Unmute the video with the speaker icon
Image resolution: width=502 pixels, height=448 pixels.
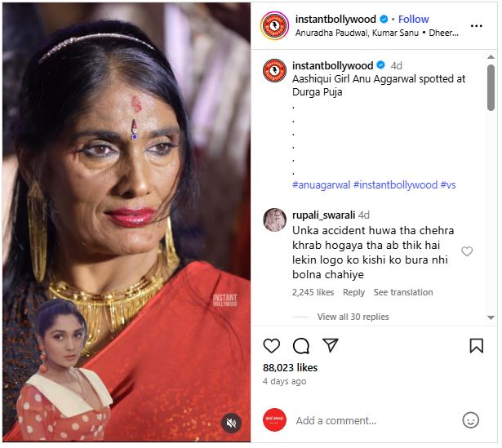(231, 422)
